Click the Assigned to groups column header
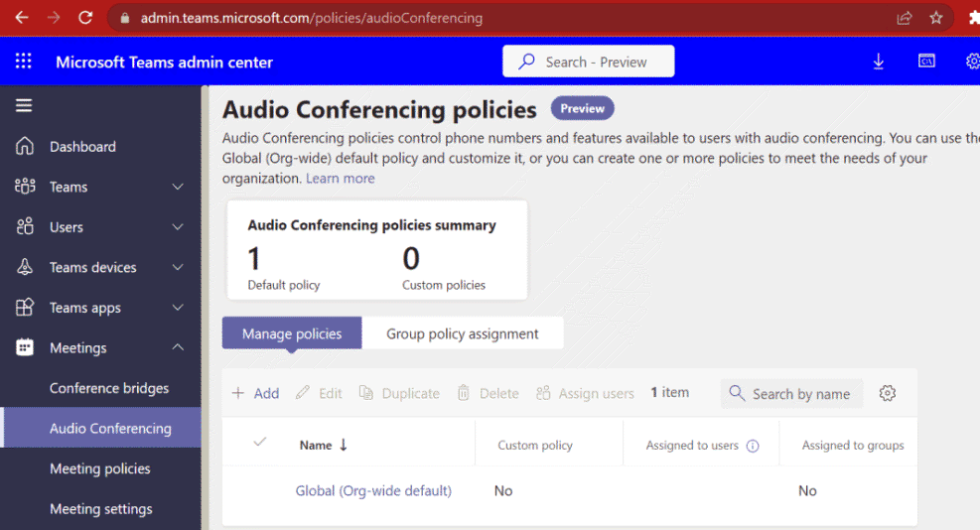Image resolution: width=980 pixels, height=530 pixels. [853, 445]
